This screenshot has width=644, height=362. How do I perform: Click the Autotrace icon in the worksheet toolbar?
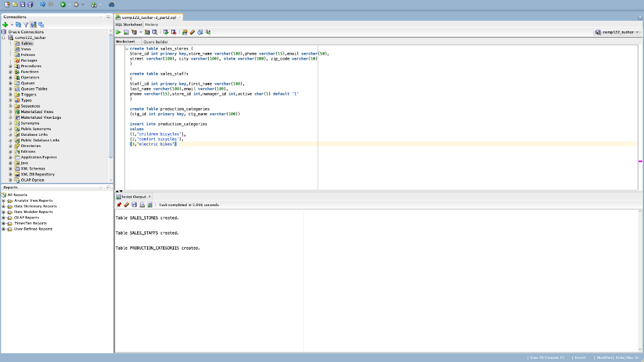(147, 32)
